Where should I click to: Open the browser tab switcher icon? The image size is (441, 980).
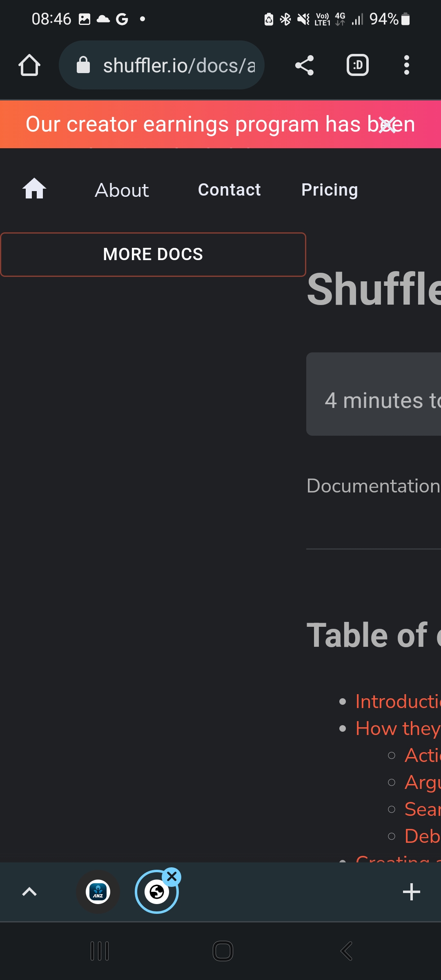click(357, 65)
